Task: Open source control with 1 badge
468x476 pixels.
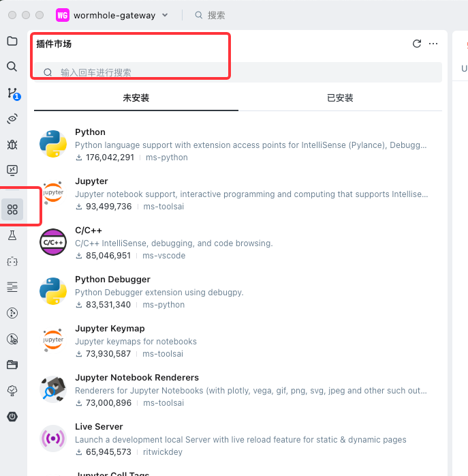Action: click(12, 93)
